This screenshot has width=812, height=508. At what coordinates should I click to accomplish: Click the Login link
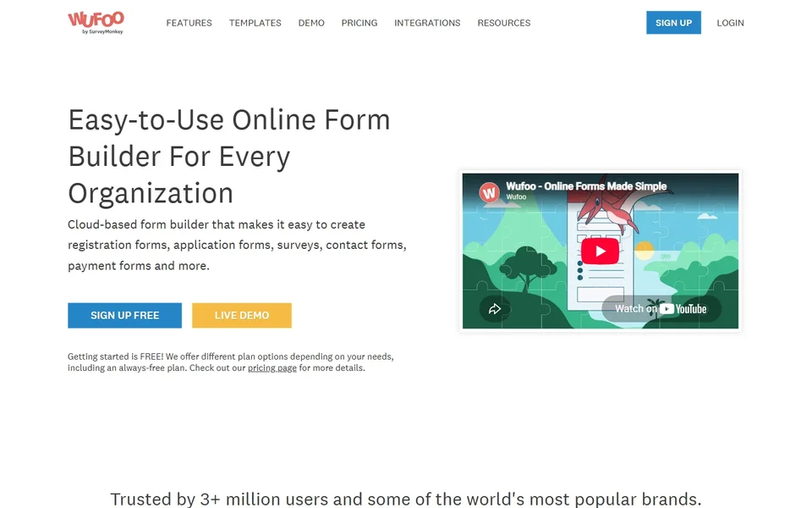coord(730,23)
